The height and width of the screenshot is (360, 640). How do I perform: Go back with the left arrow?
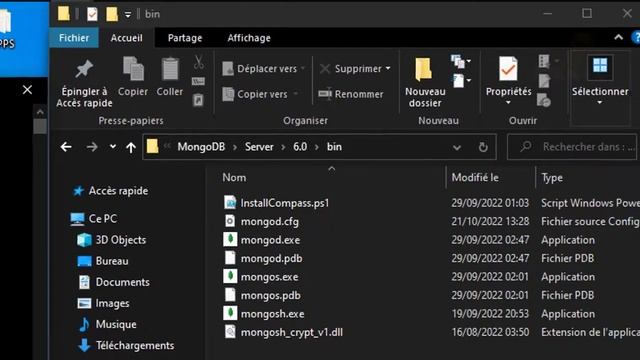click(x=66, y=147)
